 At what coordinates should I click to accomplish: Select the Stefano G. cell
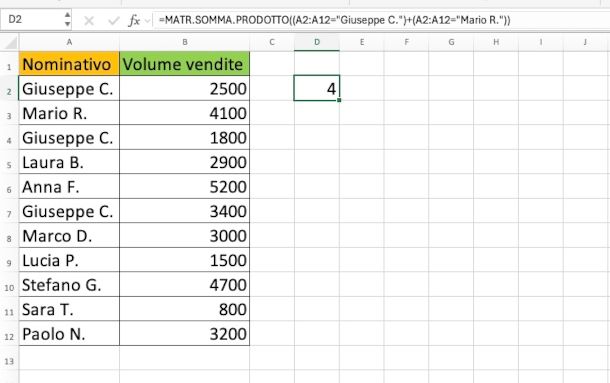coord(69,285)
